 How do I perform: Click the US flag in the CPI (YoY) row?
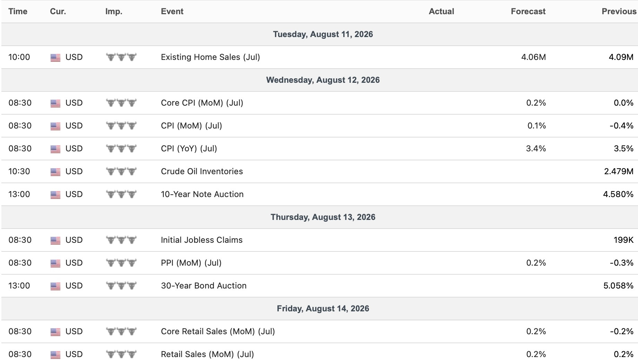[55, 149]
